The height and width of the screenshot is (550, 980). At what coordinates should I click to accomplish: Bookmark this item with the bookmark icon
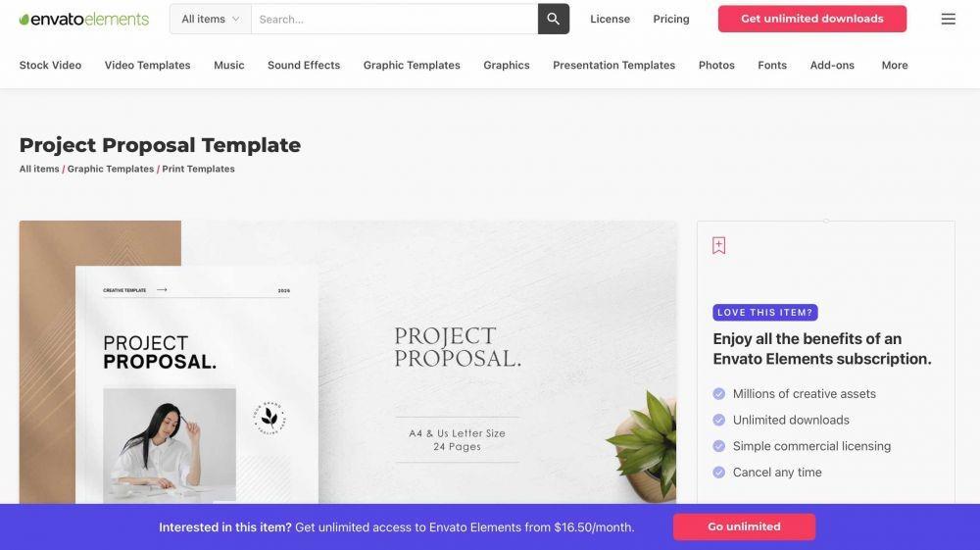[x=718, y=245]
